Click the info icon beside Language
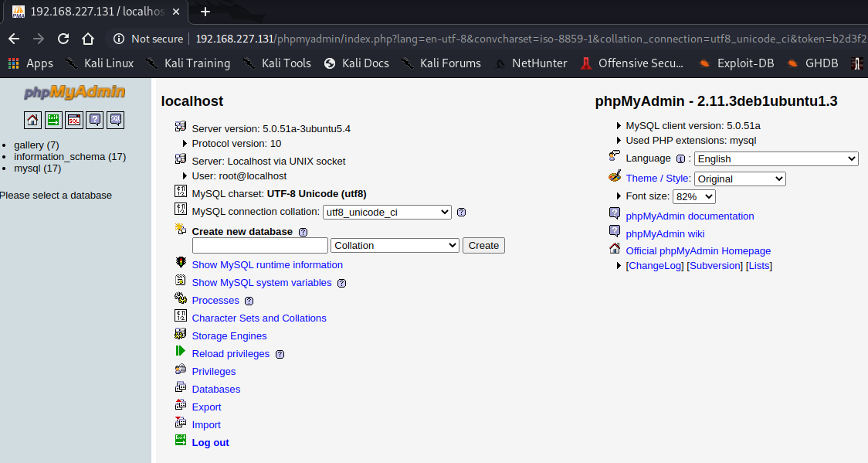The width and height of the screenshot is (868, 463). point(680,159)
